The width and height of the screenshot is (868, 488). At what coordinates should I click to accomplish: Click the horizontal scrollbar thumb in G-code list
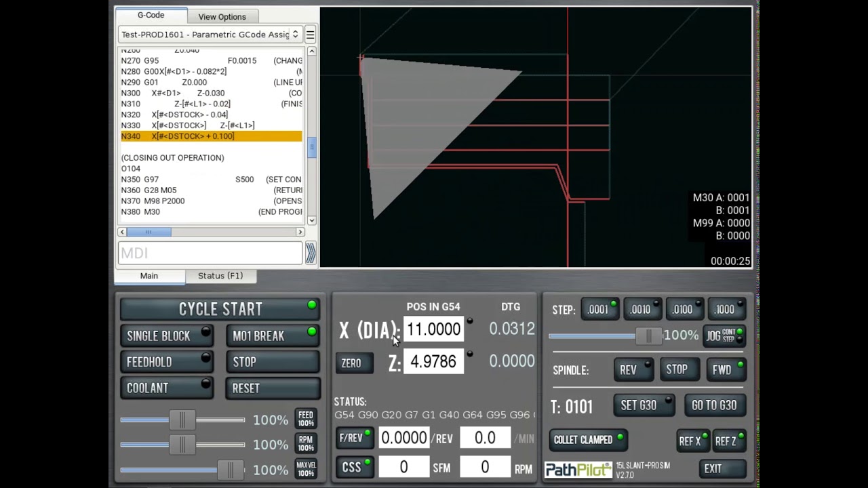point(149,232)
